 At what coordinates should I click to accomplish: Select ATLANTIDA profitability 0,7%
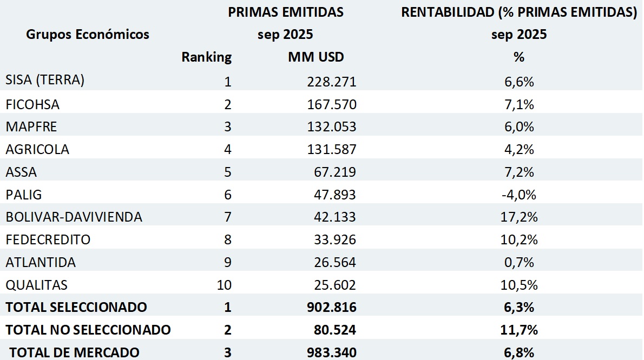[518, 262]
